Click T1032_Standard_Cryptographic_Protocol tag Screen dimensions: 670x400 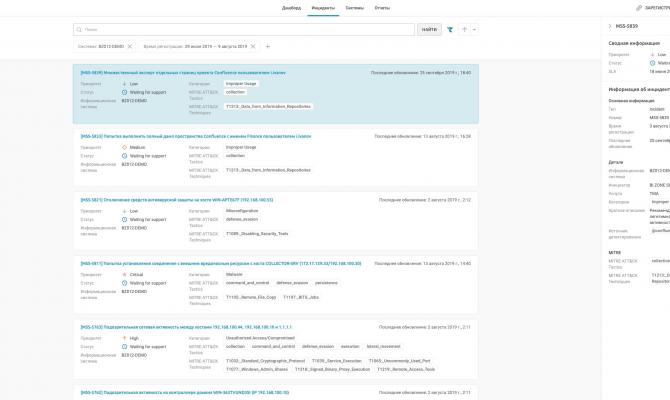264,361
